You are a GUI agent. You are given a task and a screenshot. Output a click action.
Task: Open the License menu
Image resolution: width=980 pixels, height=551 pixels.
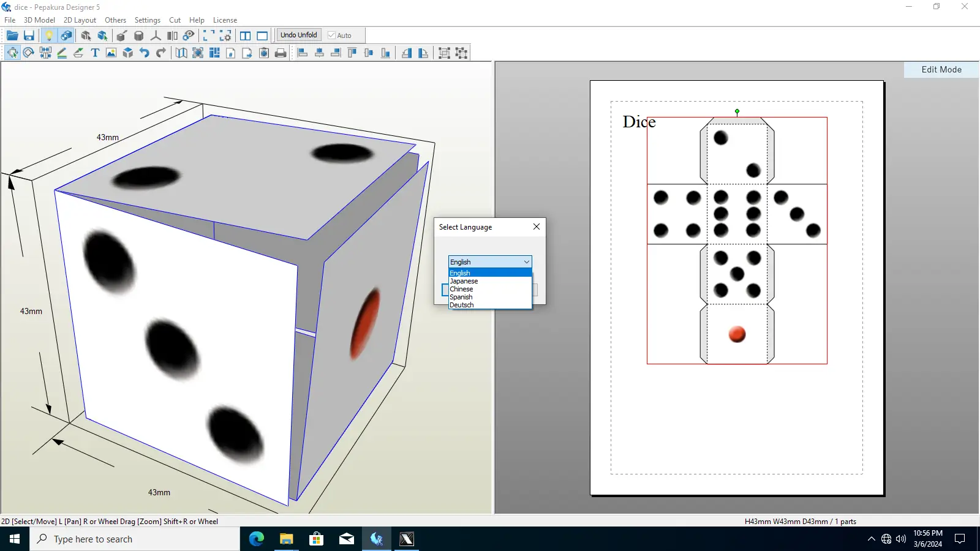pyautogui.click(x=225, y=20)
